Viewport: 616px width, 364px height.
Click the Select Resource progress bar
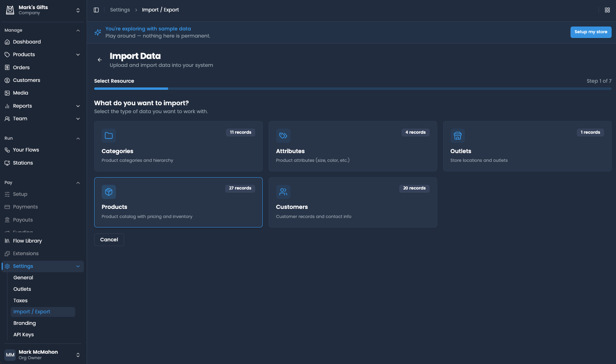(353, 89)
